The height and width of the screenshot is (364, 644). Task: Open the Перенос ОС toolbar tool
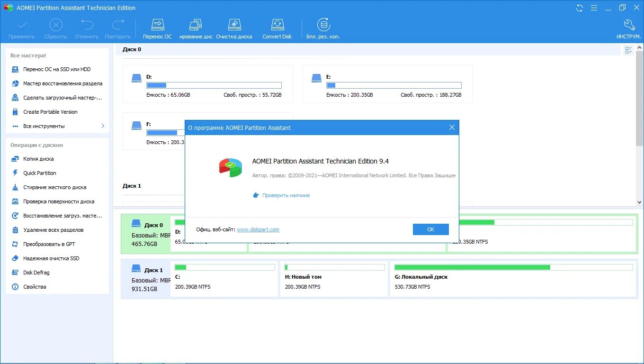(x=157, y=28)
